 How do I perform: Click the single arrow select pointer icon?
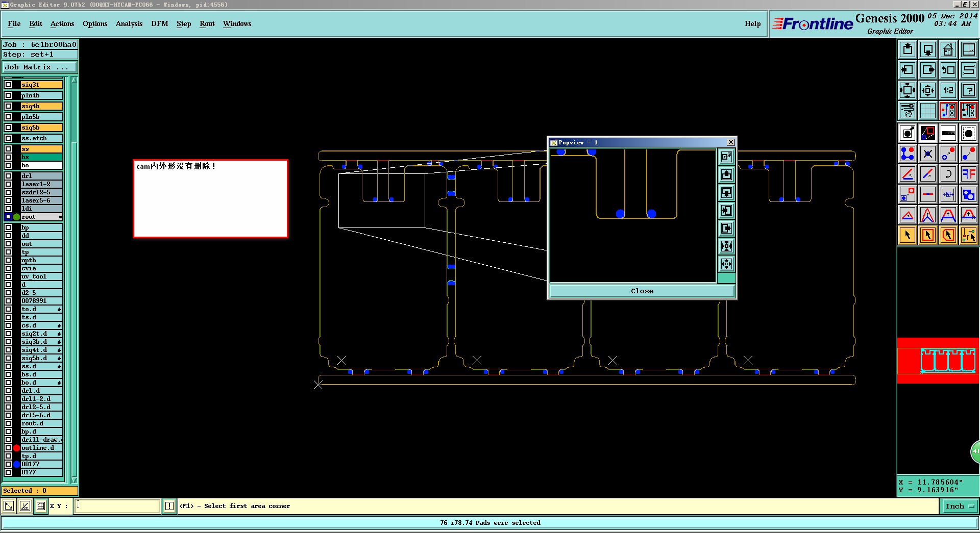click(x=908, y=235)
